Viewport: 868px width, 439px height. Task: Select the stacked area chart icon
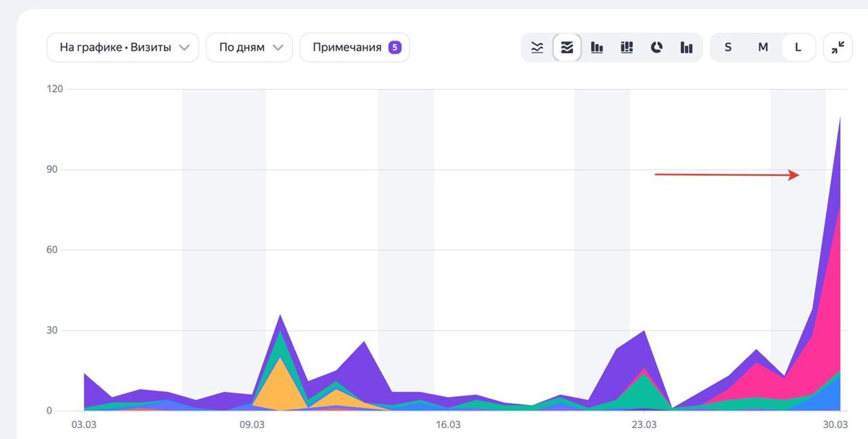[567, 48]
